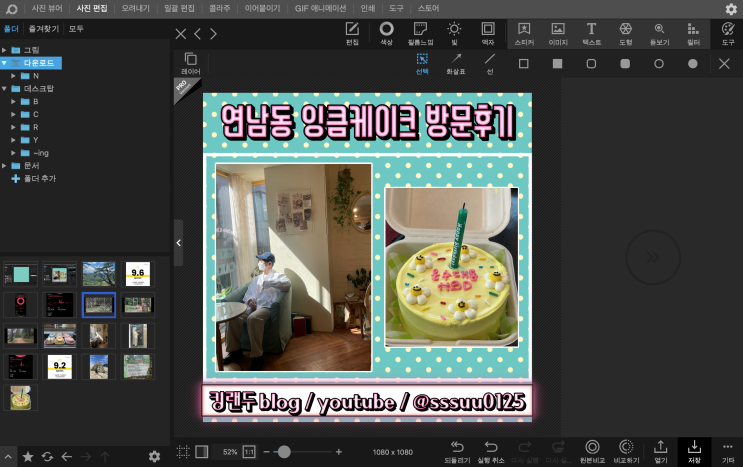The image size is (743, 467).
Task: Add current folder to favorites with star
Action: click(28, 457)
